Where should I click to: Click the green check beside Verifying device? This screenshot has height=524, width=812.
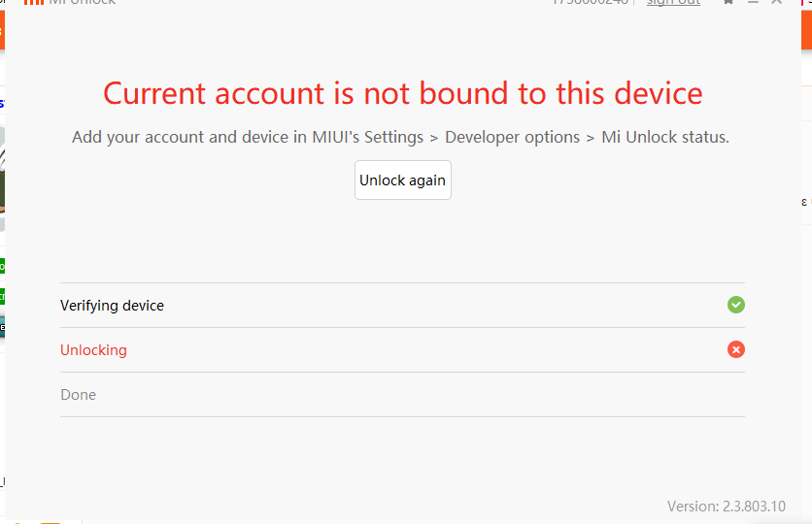[x=736, y=305]
